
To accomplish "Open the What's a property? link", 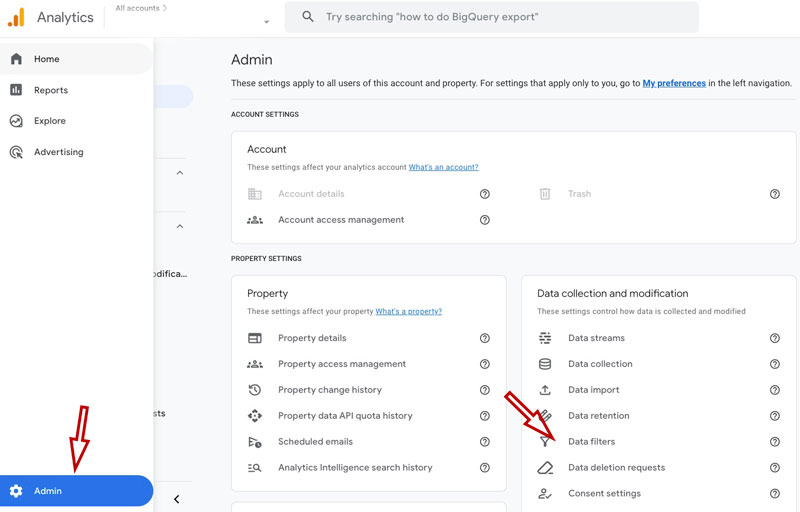I will [409, 311].
